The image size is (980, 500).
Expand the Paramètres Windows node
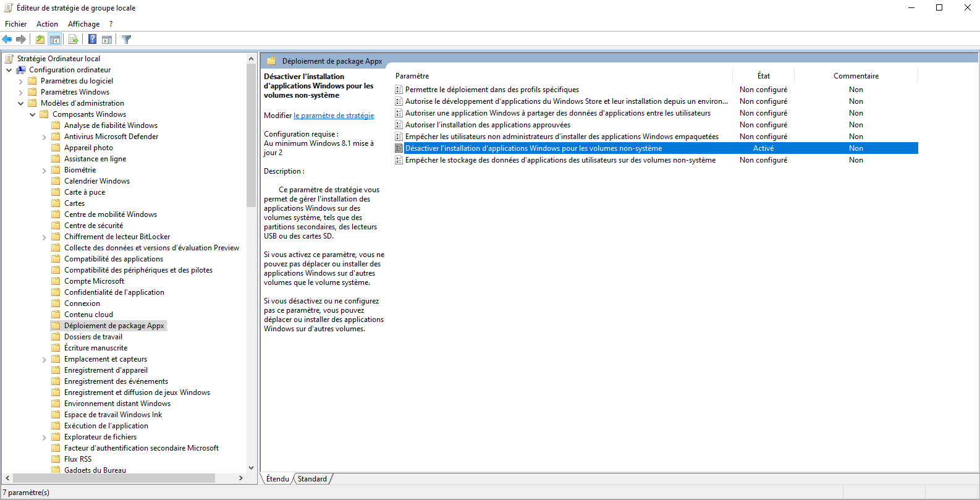coord(21,92)
